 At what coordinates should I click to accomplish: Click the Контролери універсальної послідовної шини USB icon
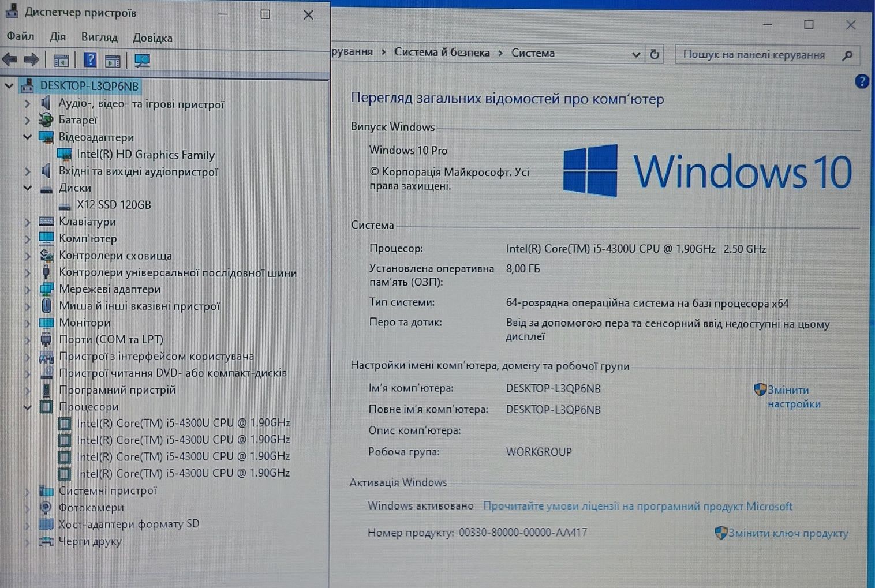coord(46,272)
